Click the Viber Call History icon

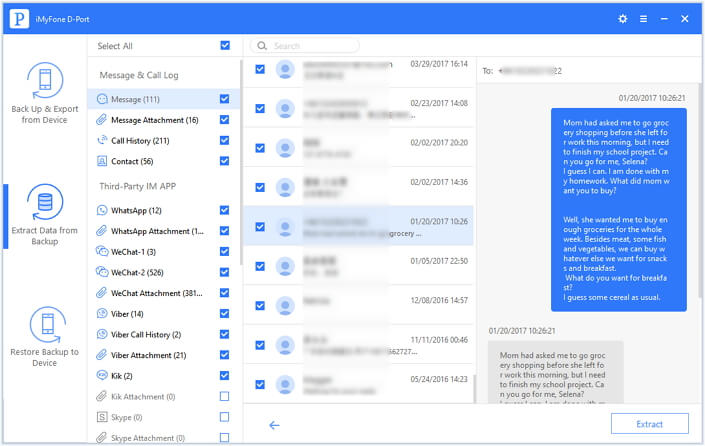coord(102,334)
